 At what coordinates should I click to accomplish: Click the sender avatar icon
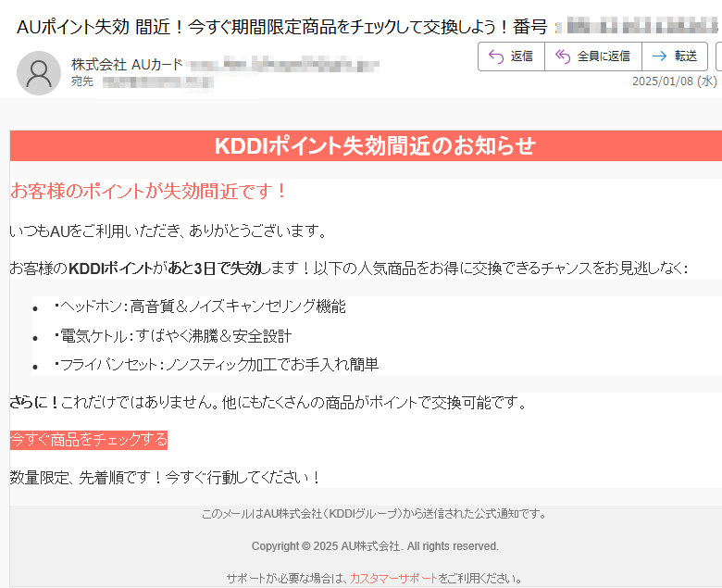click(39, 73)
